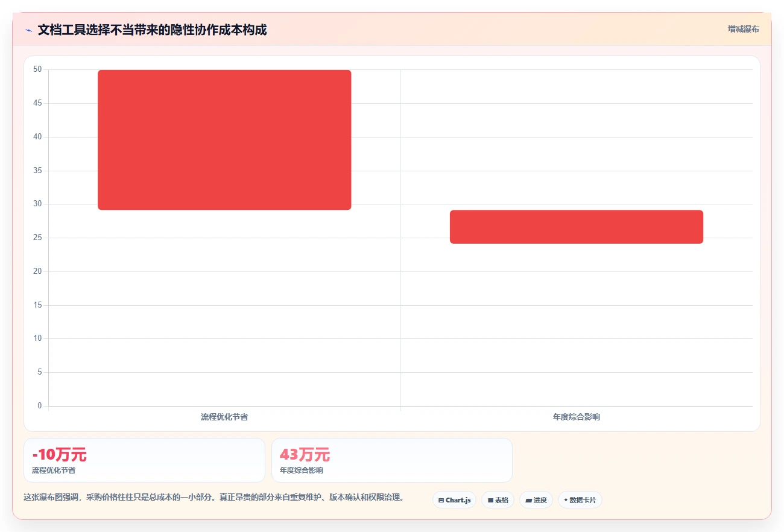Click the 表格 tag chip
This screenshot has width=784, height=532.
click(x=498, y=500)
